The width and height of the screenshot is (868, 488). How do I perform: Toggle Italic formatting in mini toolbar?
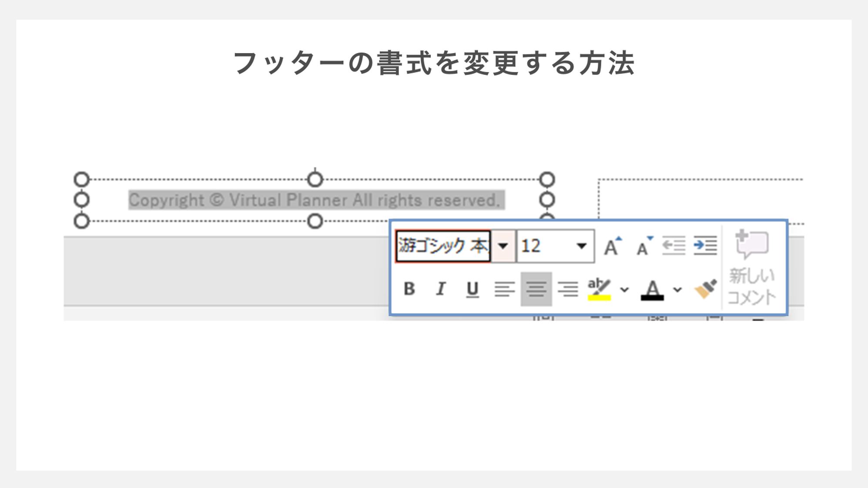(441, 289)
